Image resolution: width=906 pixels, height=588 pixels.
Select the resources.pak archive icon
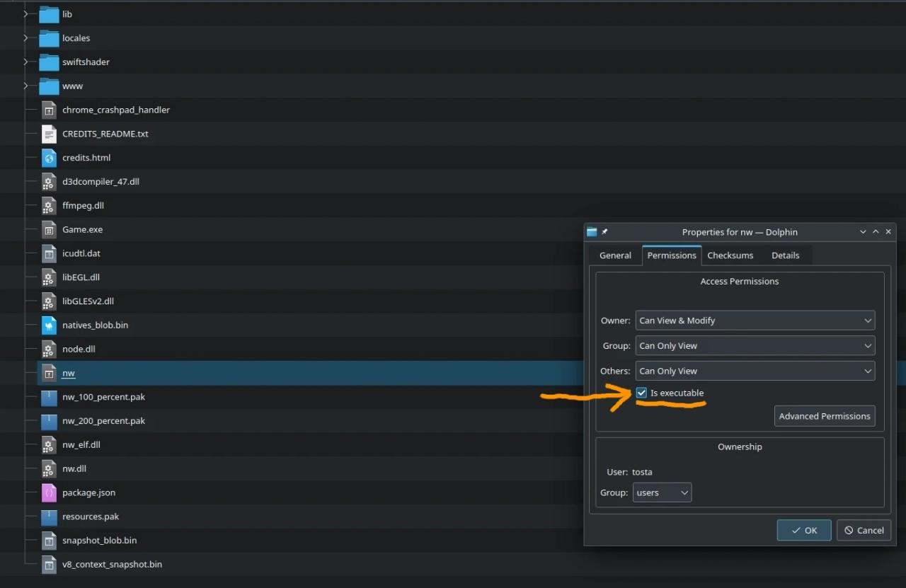48,517
